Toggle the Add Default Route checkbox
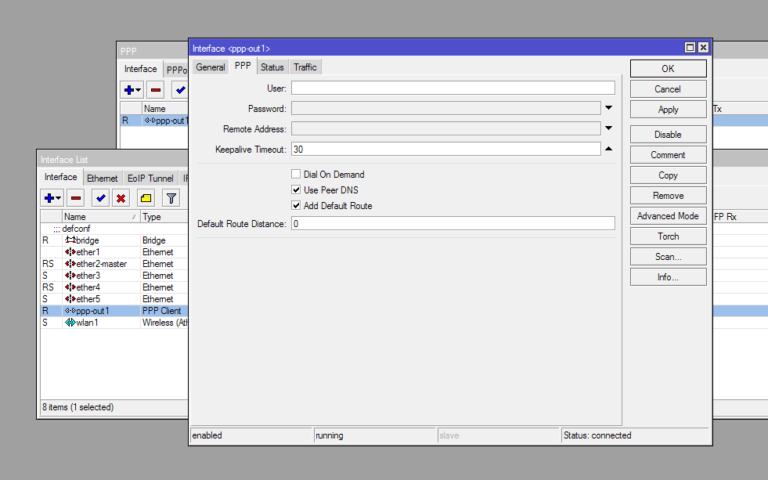 click(x=296, y=205)
